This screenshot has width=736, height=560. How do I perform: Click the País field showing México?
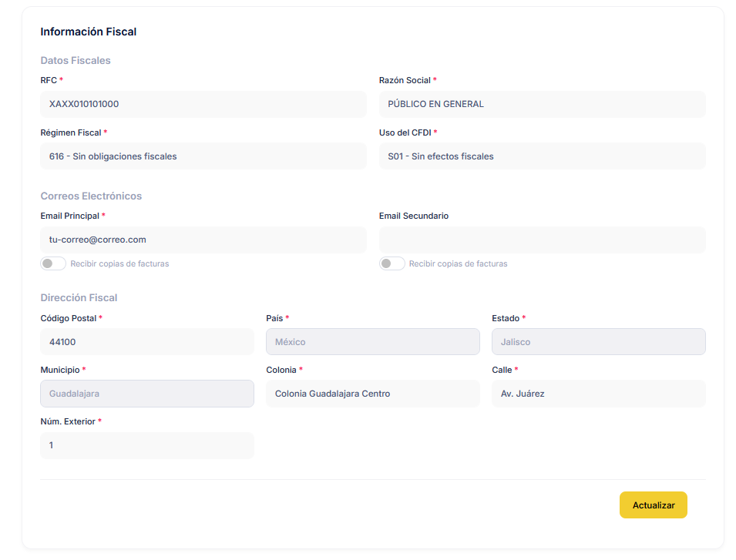[x=372, y=342]
